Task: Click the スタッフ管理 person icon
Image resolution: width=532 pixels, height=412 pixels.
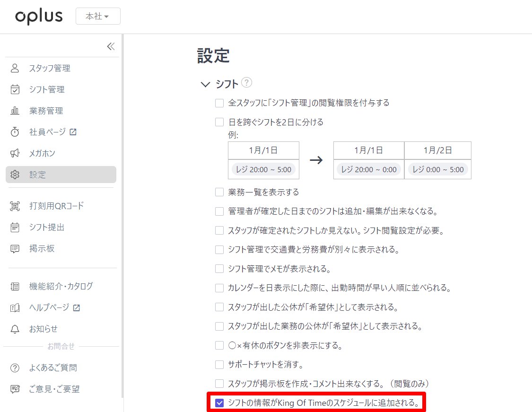Action: [15, 68]
